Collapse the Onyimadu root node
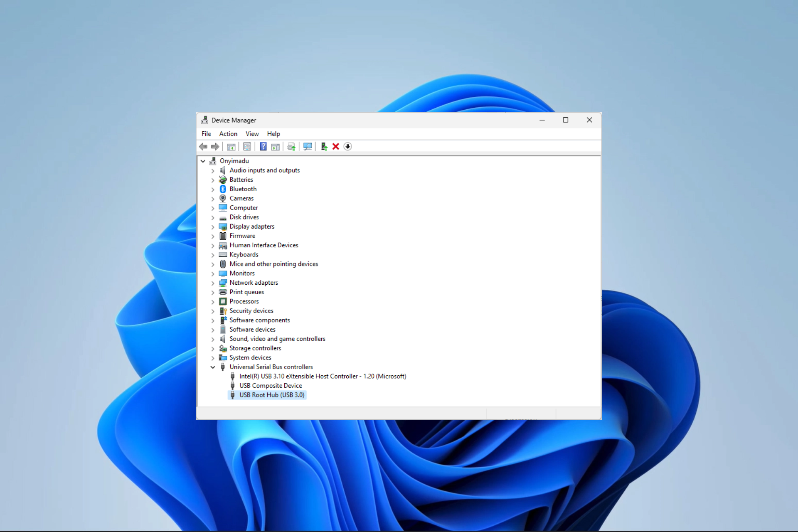Viewport: 798px width, 532px height. [203, 161]
